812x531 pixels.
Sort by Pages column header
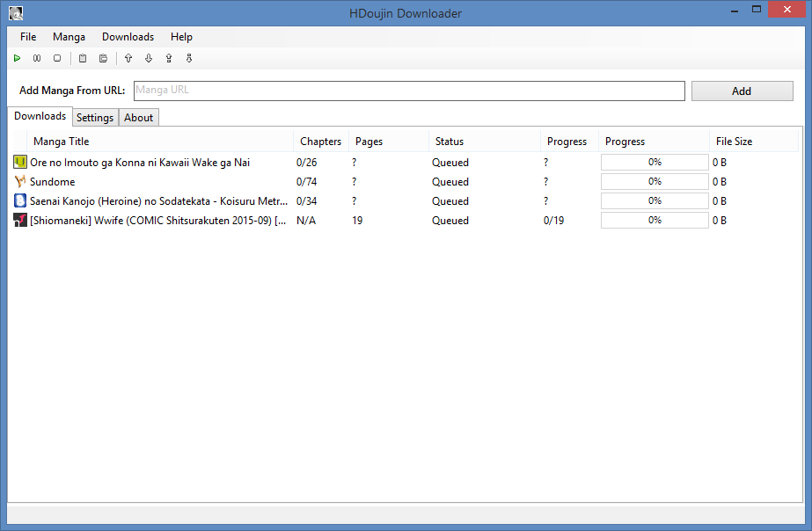pos(388,142)
